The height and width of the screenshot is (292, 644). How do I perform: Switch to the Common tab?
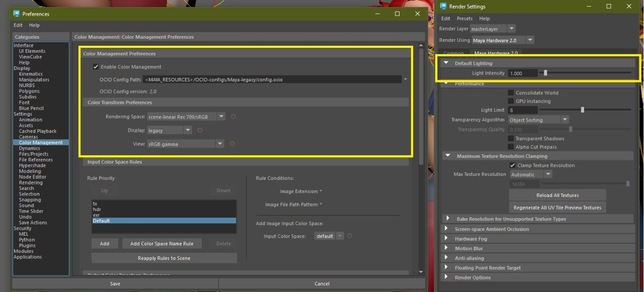(x=453, y=53)
